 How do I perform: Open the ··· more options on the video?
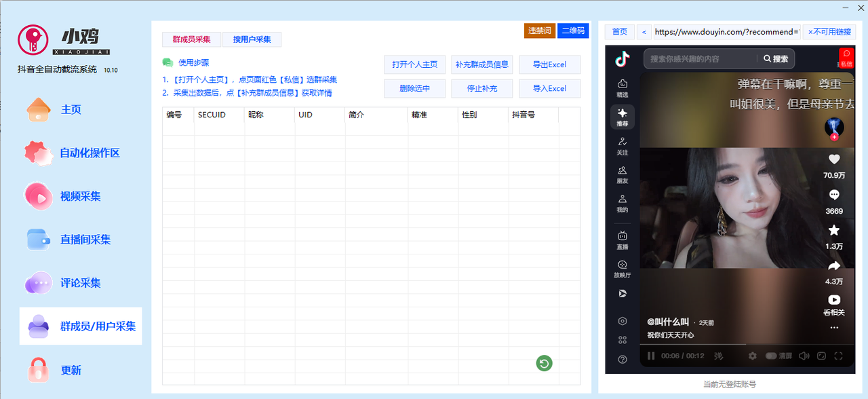833,328
